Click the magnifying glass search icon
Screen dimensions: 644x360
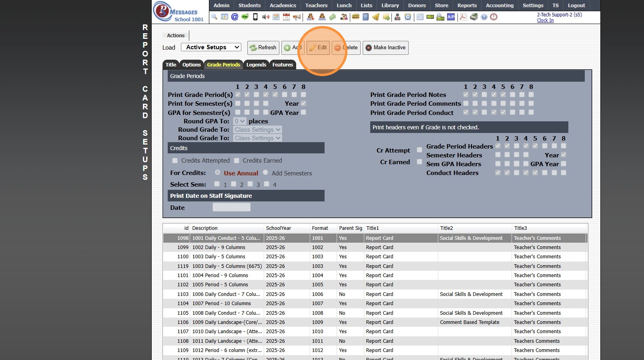coord(215,17)
